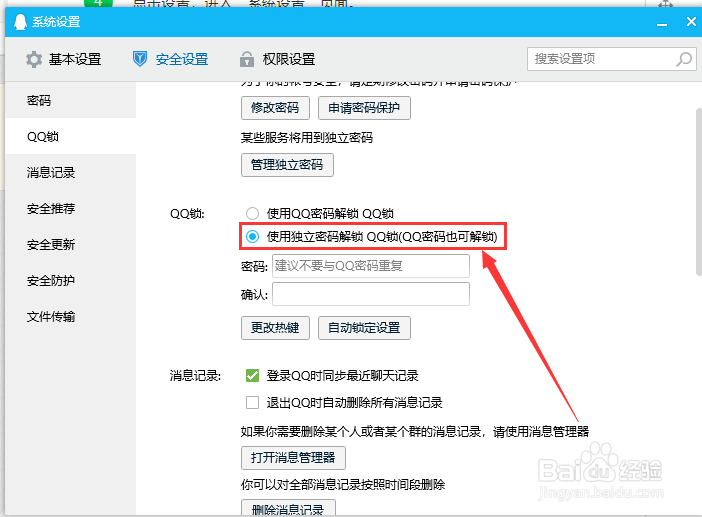Click the vertical scrollbar thumb
Screen dimensions: 702x517
pyautogui.click(x=699, y=192)
